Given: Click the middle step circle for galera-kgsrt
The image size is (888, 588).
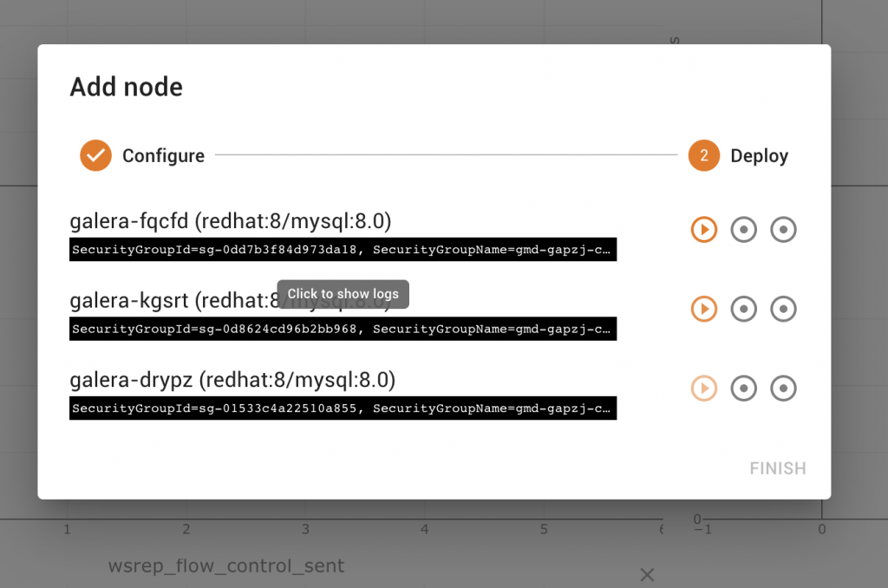Looking at the screenshot, I should click(x=743, y=309).
